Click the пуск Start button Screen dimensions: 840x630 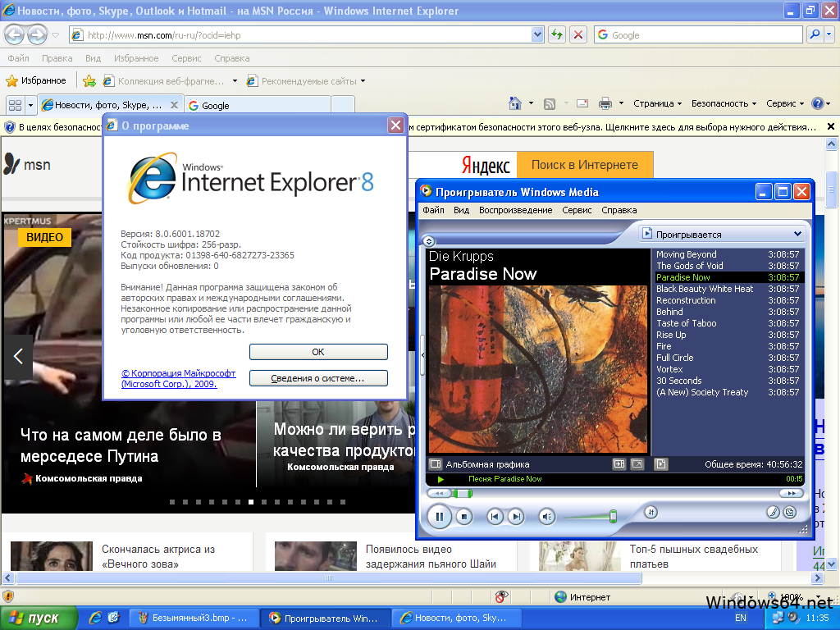pos(38,619)
